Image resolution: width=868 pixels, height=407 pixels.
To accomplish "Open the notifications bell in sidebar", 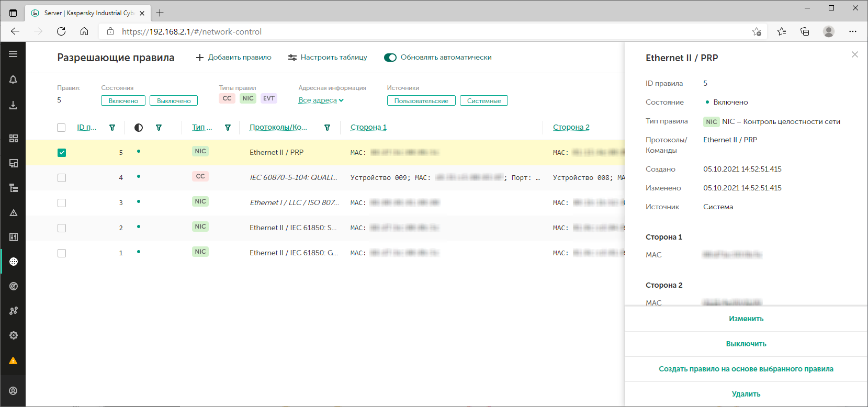I will tap(13, 80).
